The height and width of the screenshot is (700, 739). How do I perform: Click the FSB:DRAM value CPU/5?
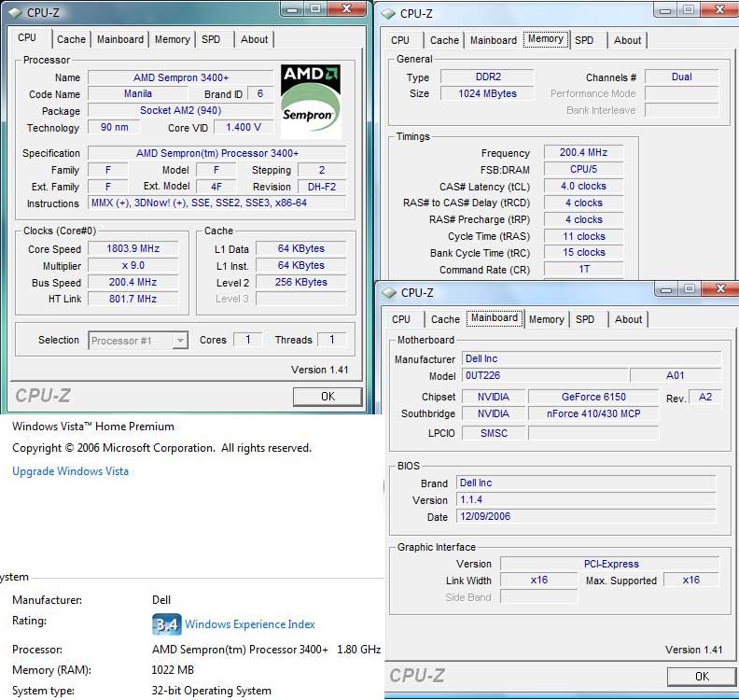coord(583,169)
